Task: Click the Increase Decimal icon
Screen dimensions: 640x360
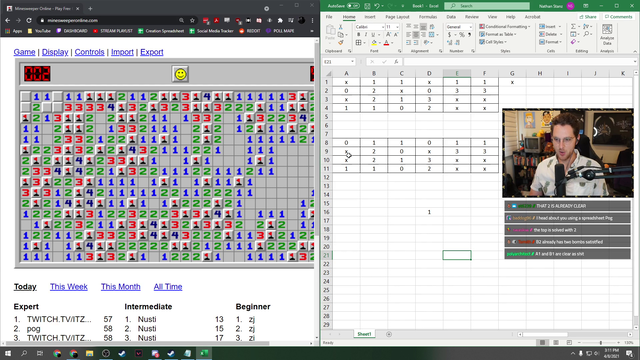Action: pos(449,42)
